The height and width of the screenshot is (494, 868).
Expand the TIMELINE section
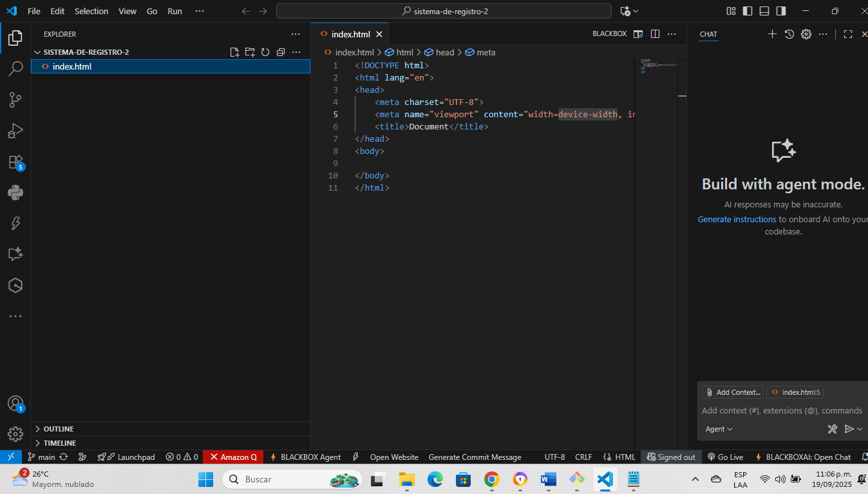(59, 443)
